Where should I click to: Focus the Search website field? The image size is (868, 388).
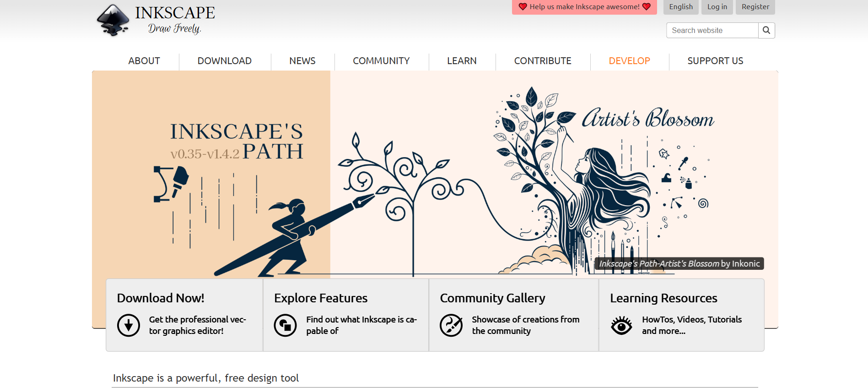[712, 30]
